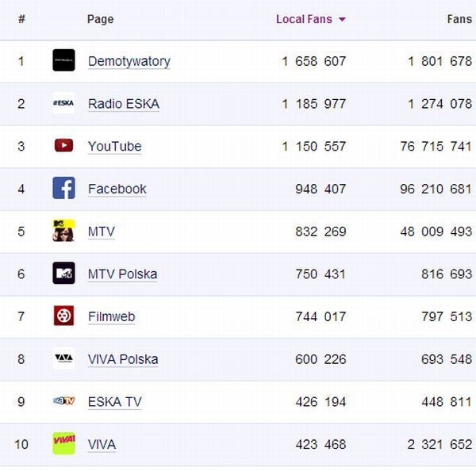Sort table by Fans column header
This screenshot has width=476, height=471.
coord(459,19)
